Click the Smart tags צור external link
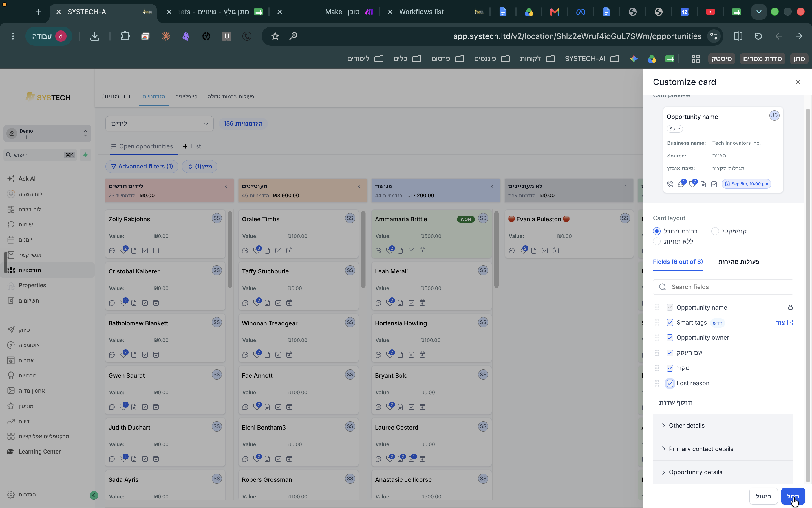This screenshot has height=508, width=812. (x=784, y=323)
